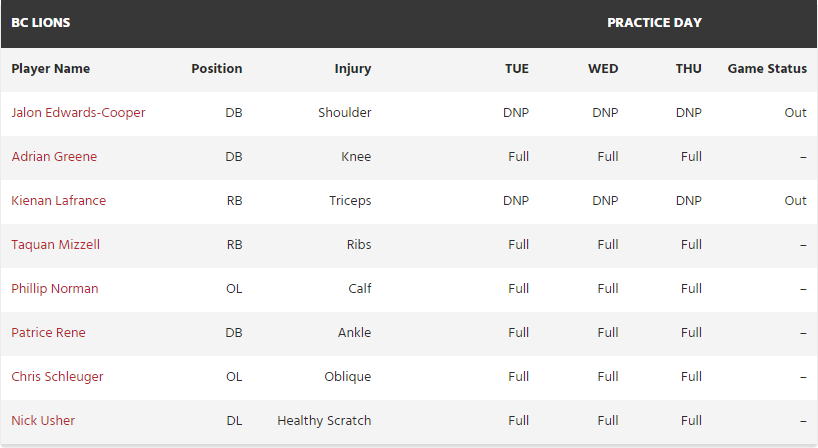The image size is (818, 448).
Task: Click the Game Status column header
Action: [767, 69]
